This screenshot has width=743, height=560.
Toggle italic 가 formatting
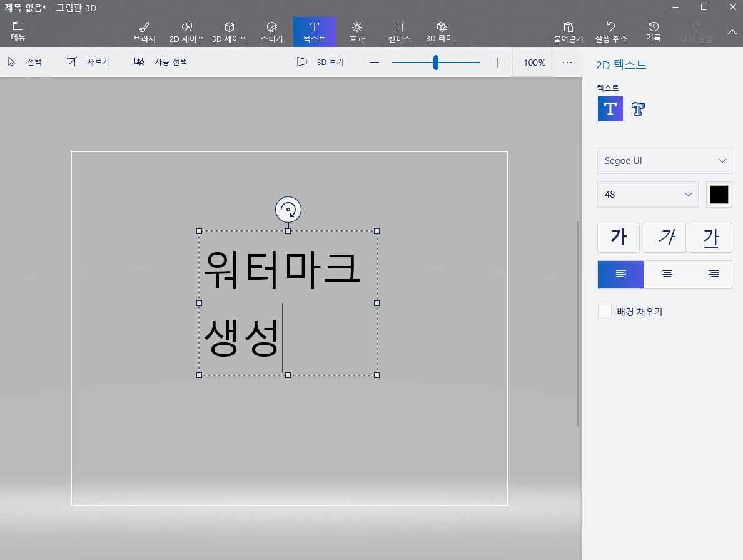[665, 238]
